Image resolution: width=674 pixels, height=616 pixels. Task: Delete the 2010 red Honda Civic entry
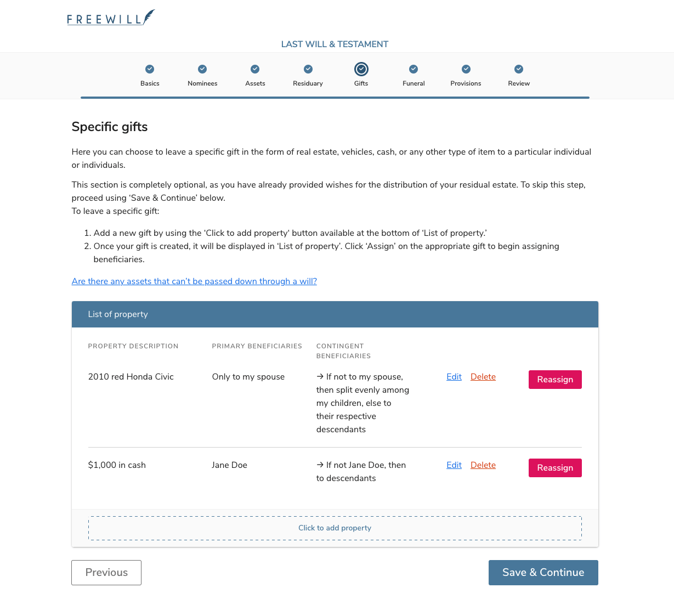pos(483,376)
